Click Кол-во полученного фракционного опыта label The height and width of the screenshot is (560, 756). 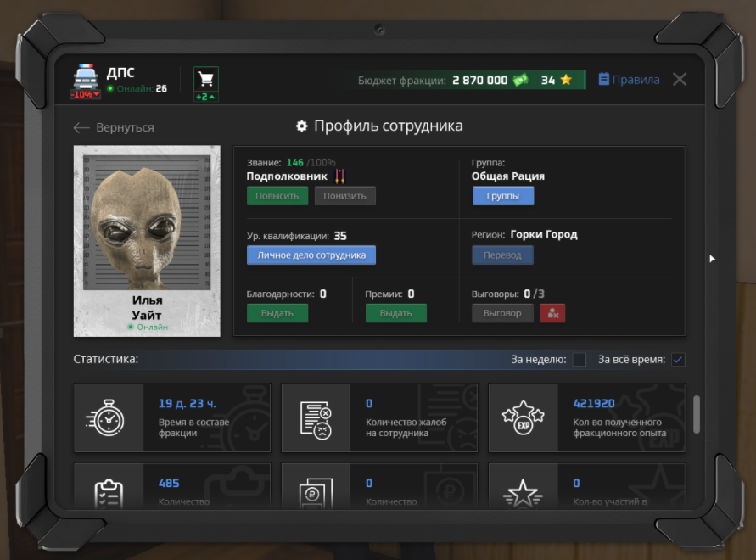tap(619, 428)
